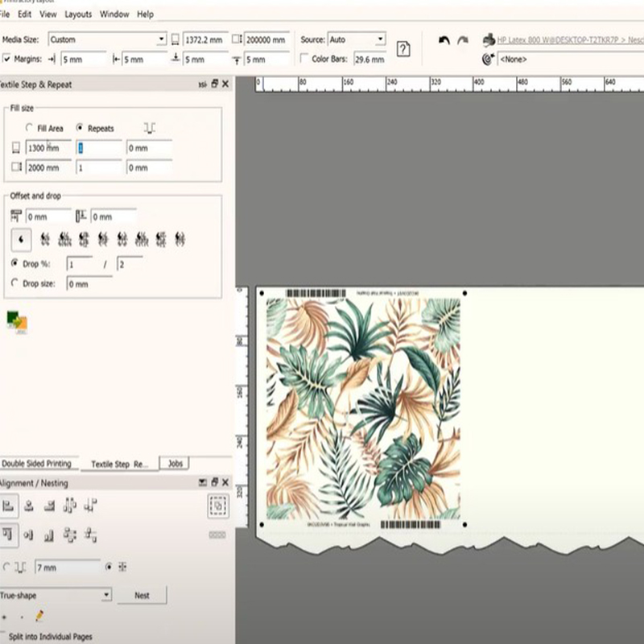Open the True-shape nesting dropdown
Screen dimensions: 644x644
[x=106, y=595]
